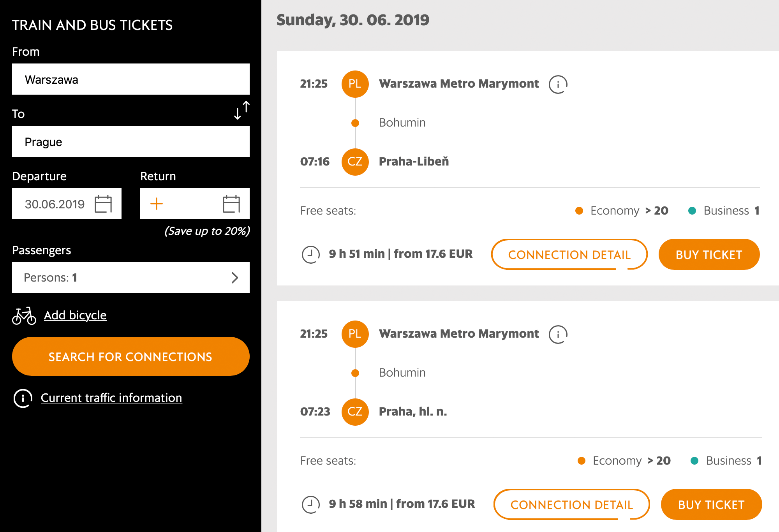This screenshot has width=779, height=532.
Task: Click Search for Connections button
Action: pyautogui.click(x=131, y=356)
